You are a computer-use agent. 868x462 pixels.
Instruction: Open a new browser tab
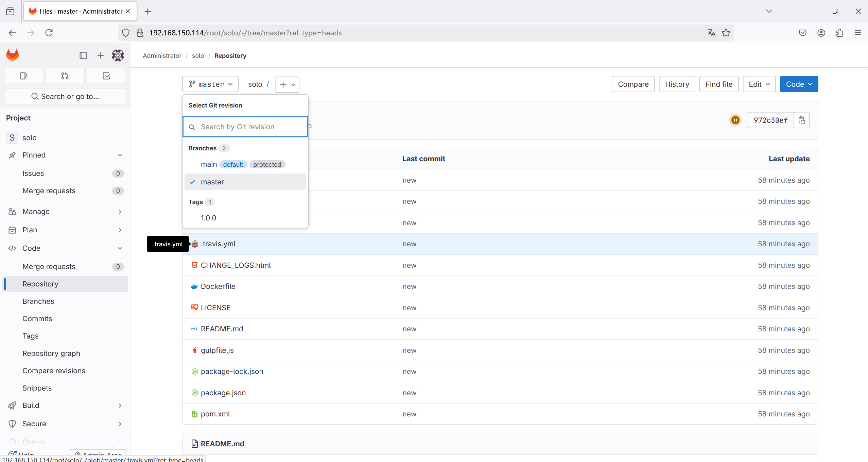pyautogui.click(x=147, y=12)
